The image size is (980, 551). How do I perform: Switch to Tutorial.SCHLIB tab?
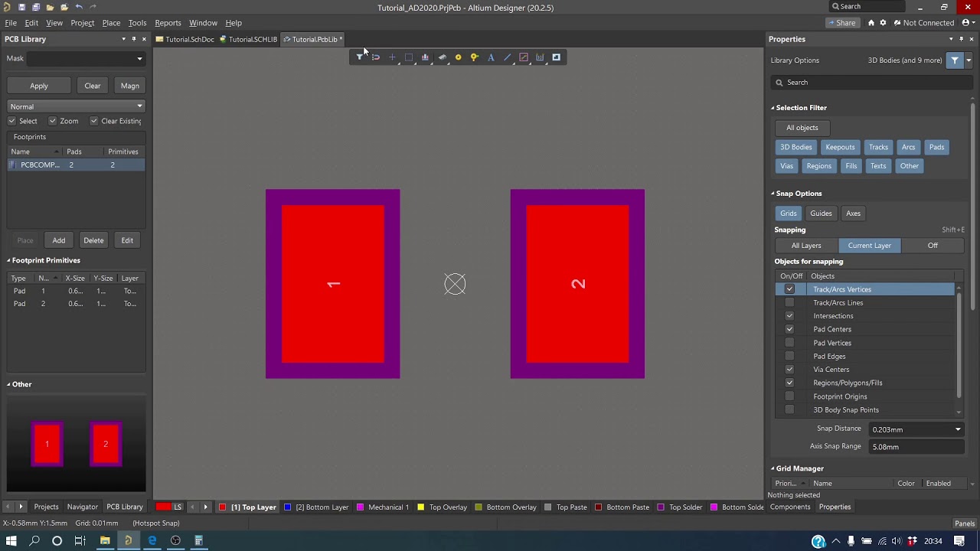[248, 39]
